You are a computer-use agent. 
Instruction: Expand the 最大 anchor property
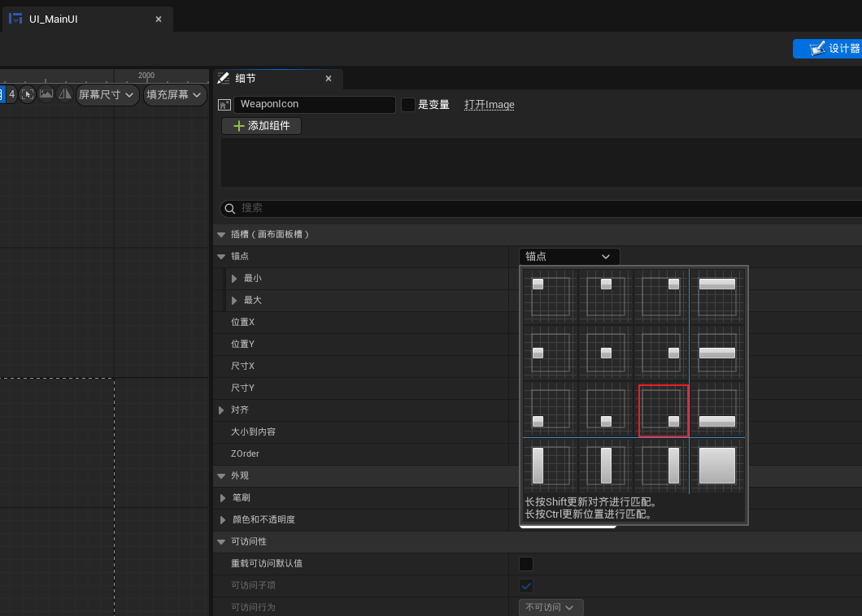[x=234, y=301]
